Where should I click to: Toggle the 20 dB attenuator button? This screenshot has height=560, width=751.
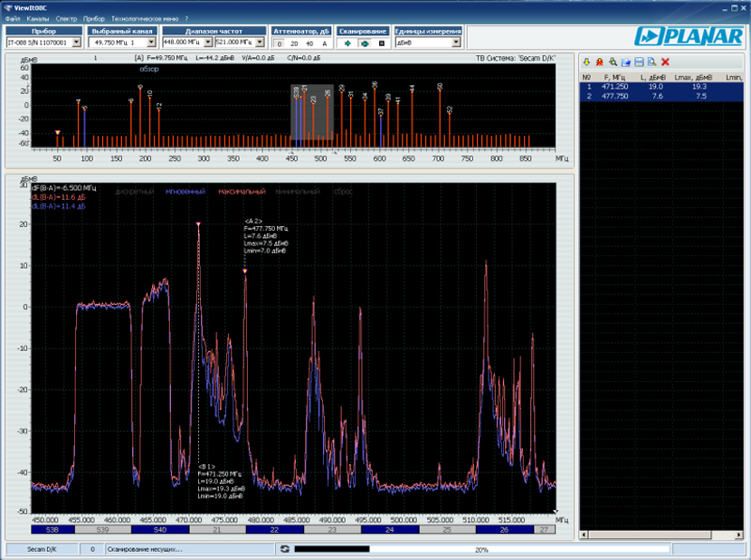pyautogui.click(x=294, y=43)
